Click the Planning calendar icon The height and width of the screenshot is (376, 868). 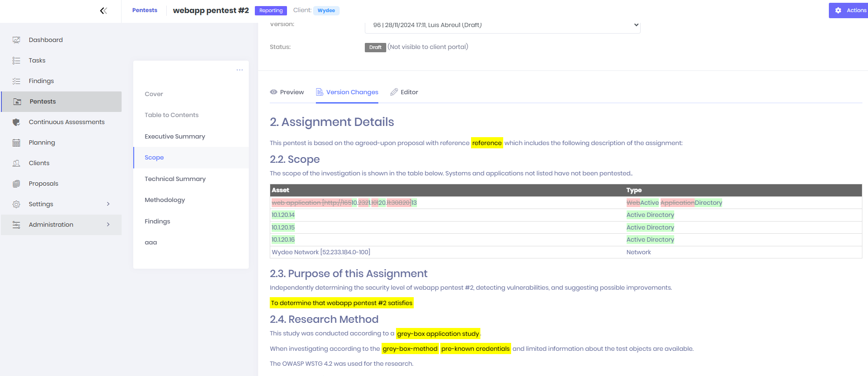(16, 143)
